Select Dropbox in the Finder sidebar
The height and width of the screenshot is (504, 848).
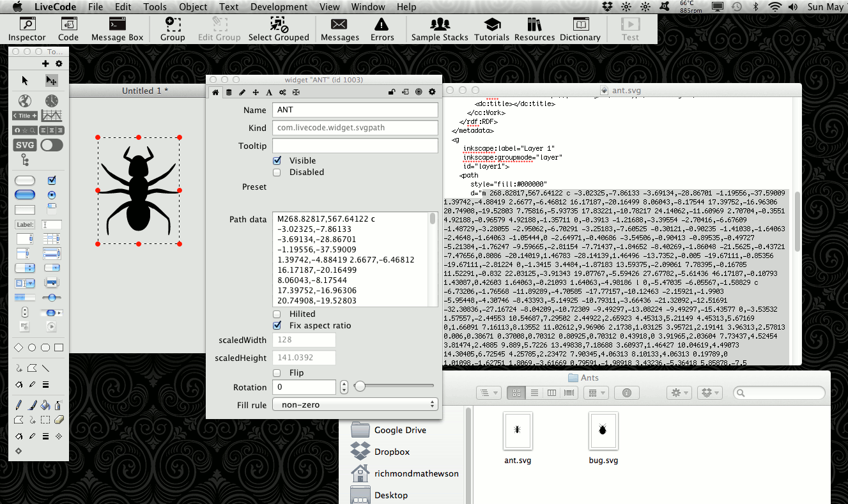pyautogui.click(x=392, y=452)
